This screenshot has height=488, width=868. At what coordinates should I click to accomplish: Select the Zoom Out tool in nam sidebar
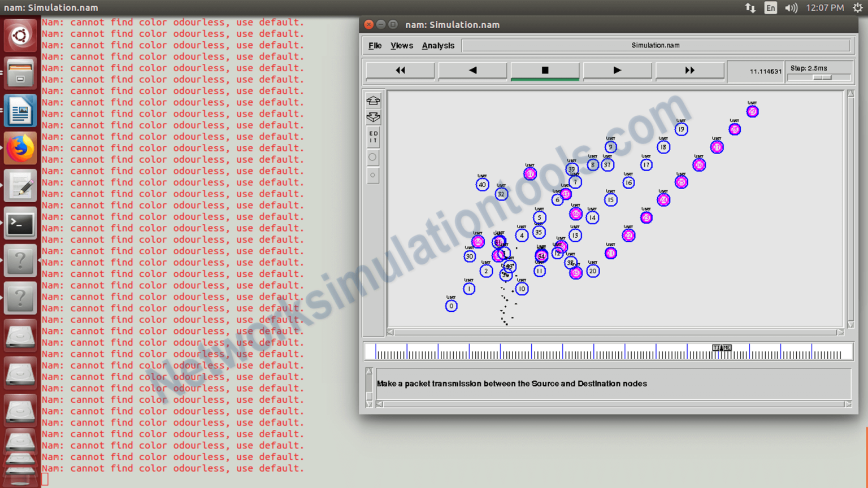[373, 117]
